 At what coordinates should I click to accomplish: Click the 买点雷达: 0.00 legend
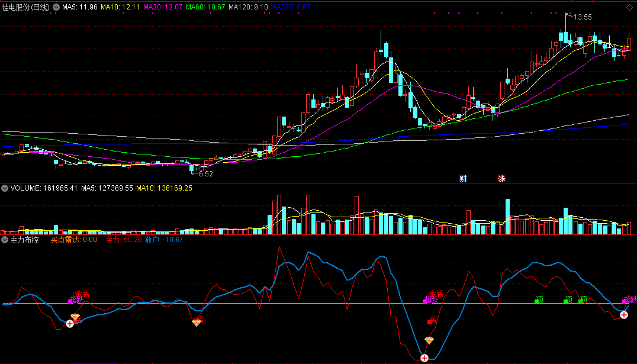tap(74, 240)
